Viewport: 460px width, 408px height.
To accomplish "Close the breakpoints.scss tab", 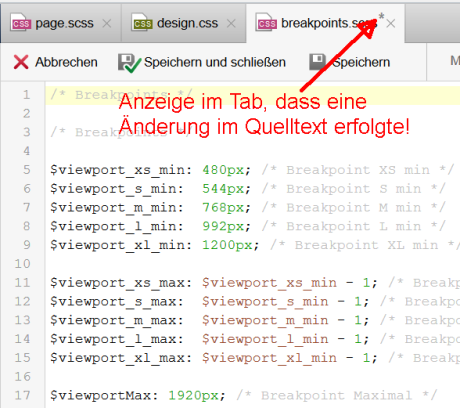I will (391, 24).
